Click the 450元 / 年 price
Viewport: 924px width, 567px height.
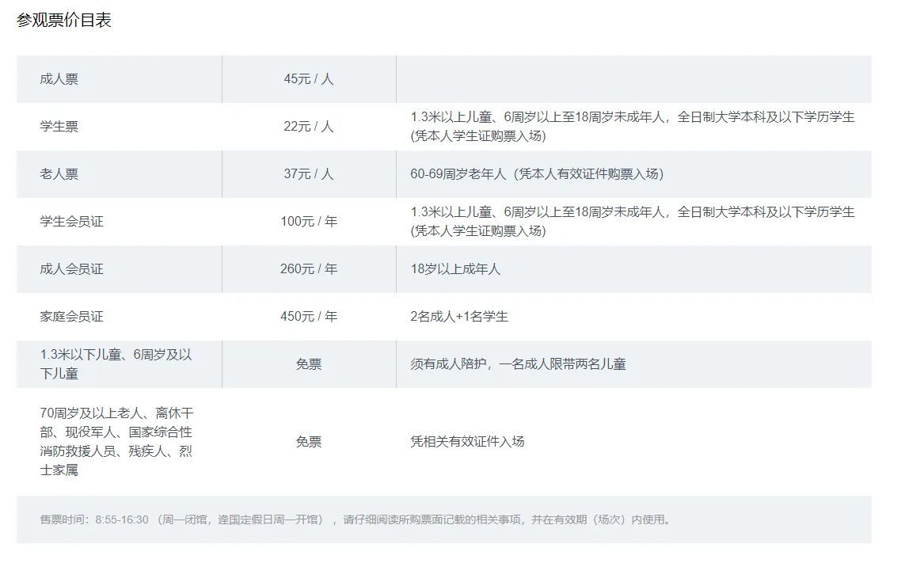click(x=309, y=317)
